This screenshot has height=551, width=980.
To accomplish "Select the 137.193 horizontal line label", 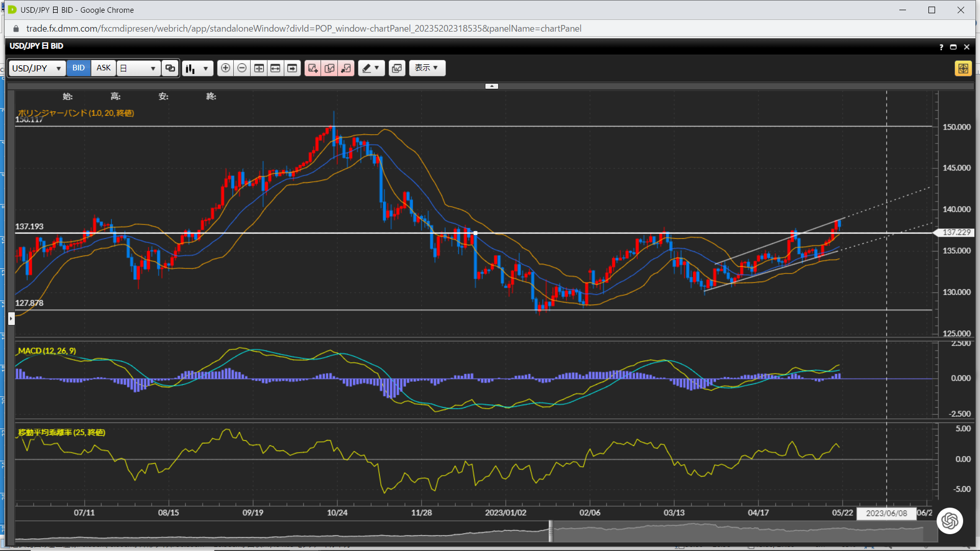I will (30, 227).
